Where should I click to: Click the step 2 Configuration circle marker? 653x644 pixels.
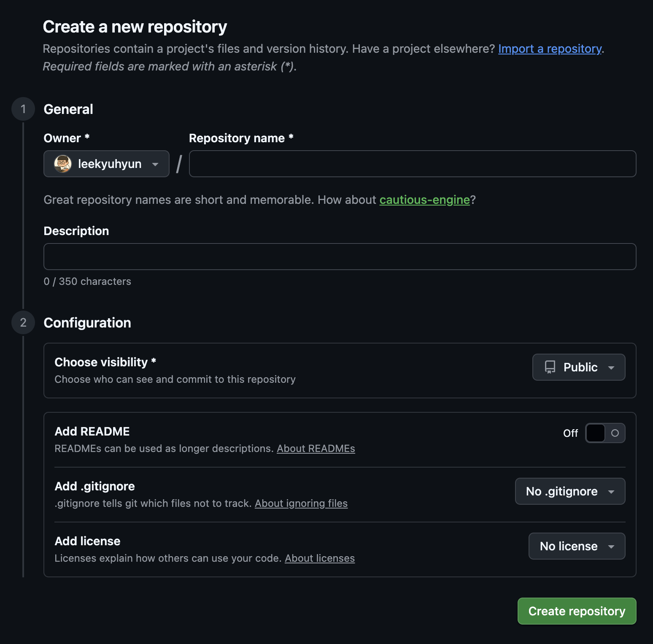coord(23,323)
